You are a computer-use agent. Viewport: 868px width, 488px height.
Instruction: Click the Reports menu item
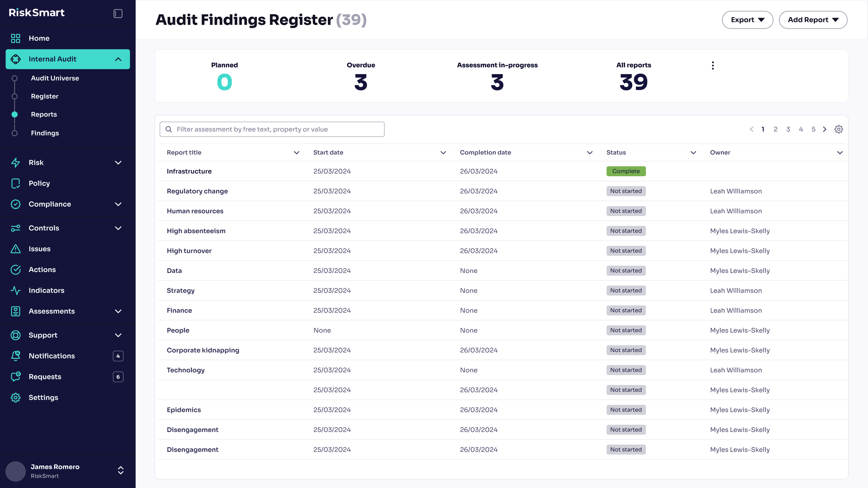pyautogui.click(x=43, y=114)
